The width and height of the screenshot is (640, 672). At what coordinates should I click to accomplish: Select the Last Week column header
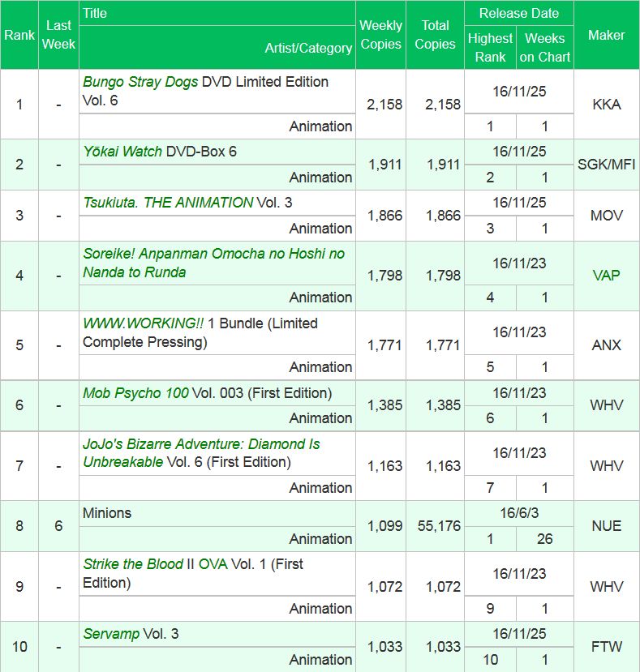pos(58,36)
